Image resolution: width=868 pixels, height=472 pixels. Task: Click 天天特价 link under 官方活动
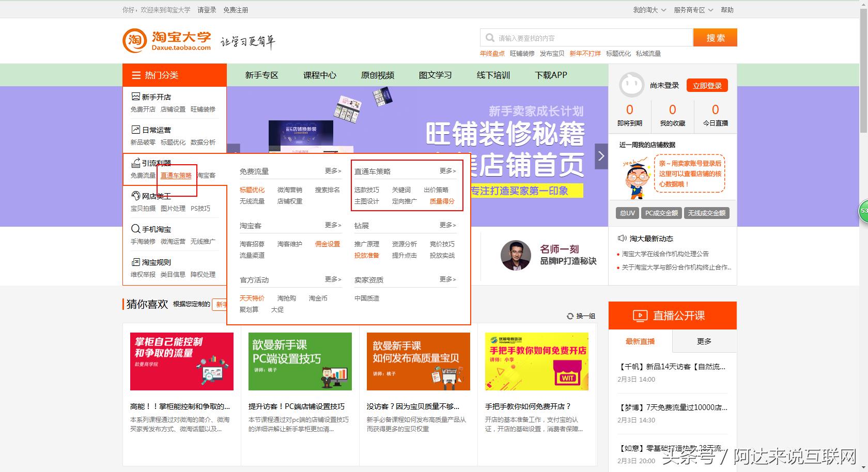pyautogui.click(x=252, y=298)
